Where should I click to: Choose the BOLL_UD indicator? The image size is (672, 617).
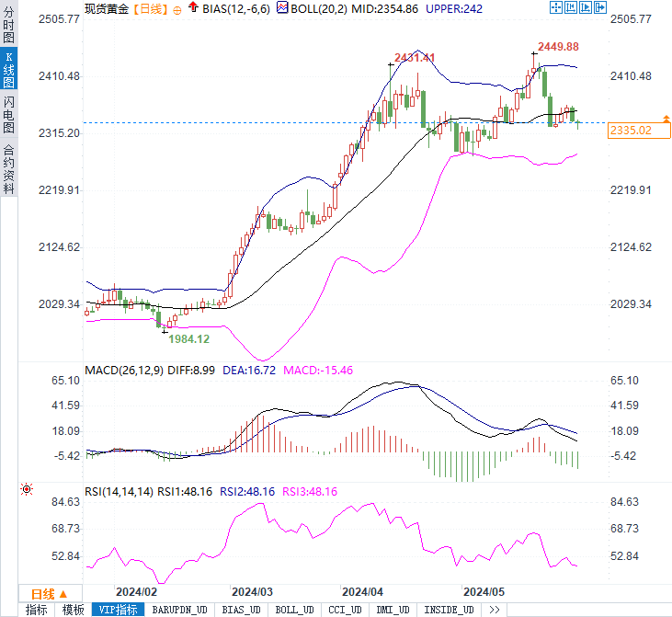click(x=294, y=610)
